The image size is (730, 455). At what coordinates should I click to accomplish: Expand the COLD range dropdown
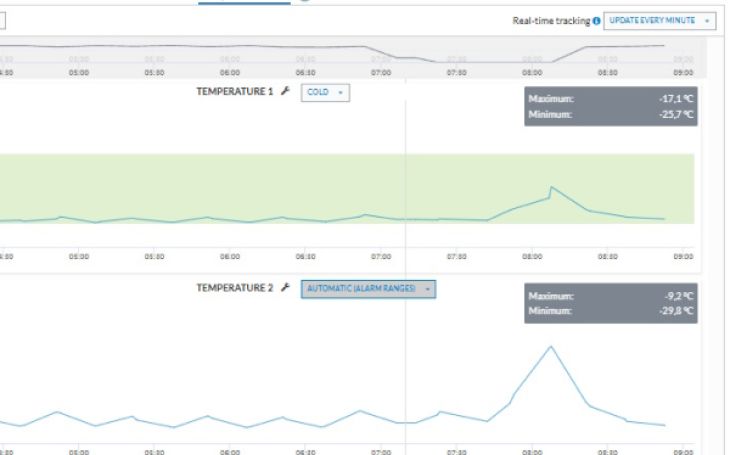[325, 92]
